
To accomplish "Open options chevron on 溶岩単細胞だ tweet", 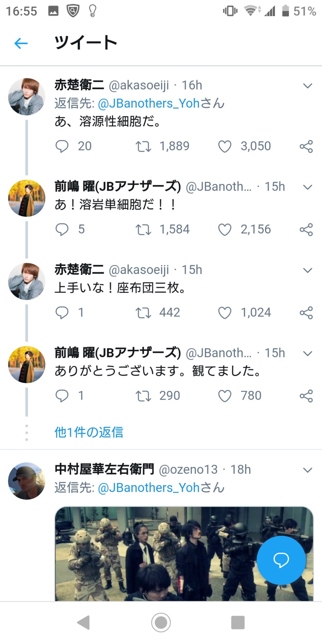I will (x=308, y=187).
